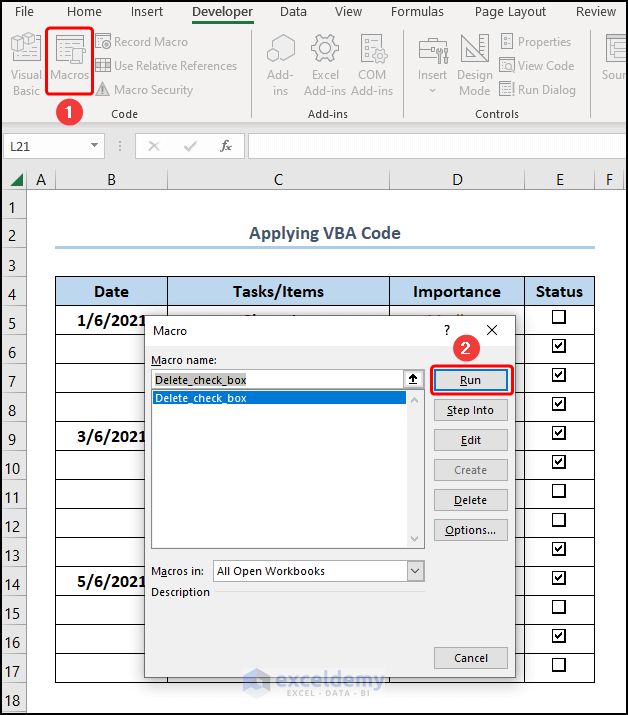Open the Data tab

(293, 11)
